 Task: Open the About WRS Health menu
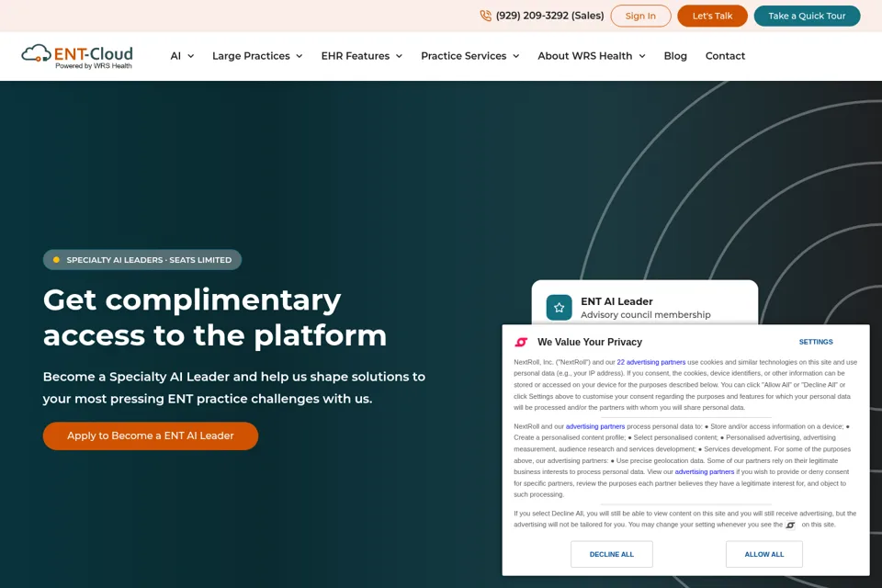585,56
